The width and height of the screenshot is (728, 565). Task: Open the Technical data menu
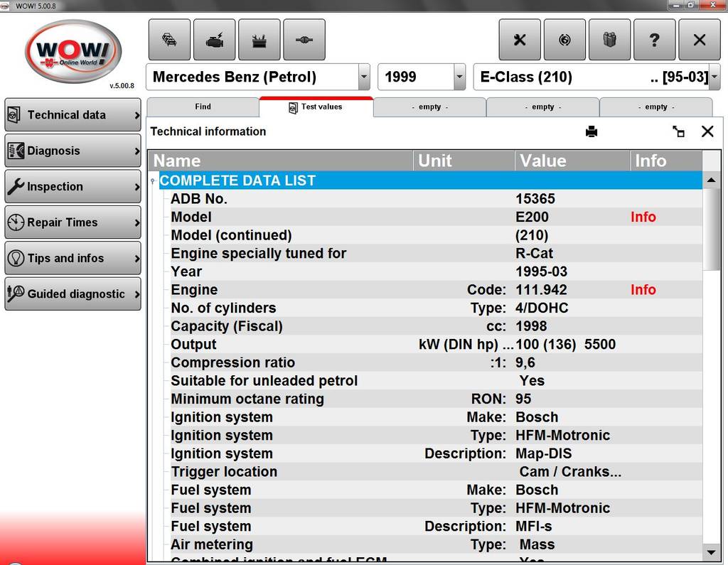(73, 114)
